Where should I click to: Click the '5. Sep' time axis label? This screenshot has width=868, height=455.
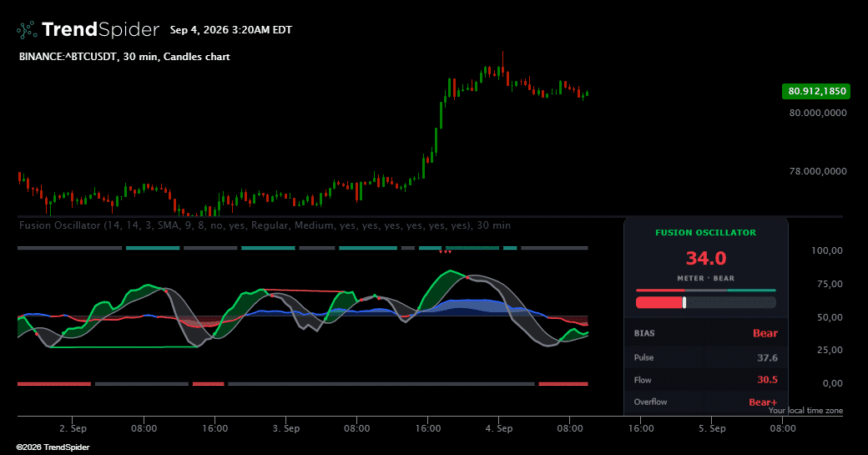[x=712, y=428]
